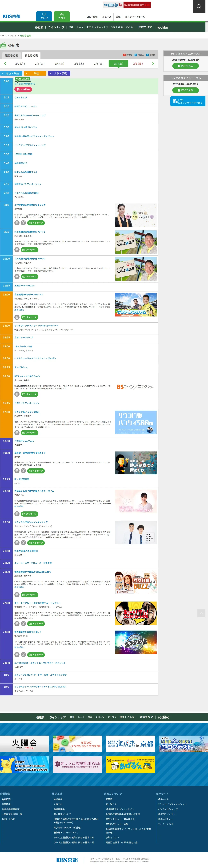Open globe icon for BSファイン×コネクション
The width and height of the screenshot is (208, 868).
pyautogui.click(x=17, y=394)
